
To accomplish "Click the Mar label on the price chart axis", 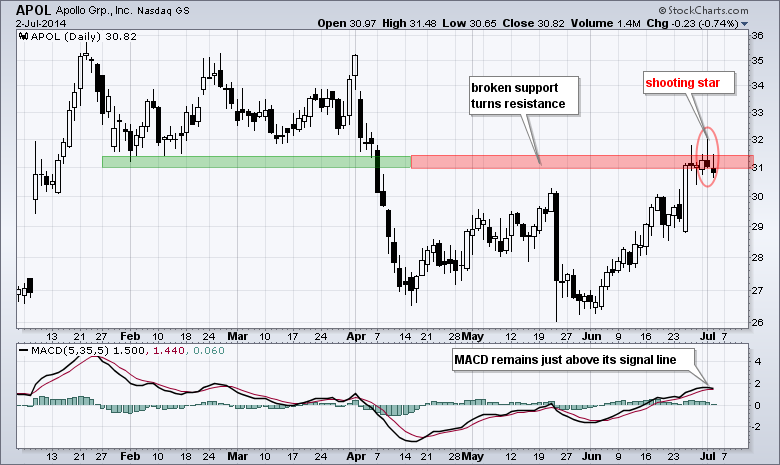I will click(237, 337).
